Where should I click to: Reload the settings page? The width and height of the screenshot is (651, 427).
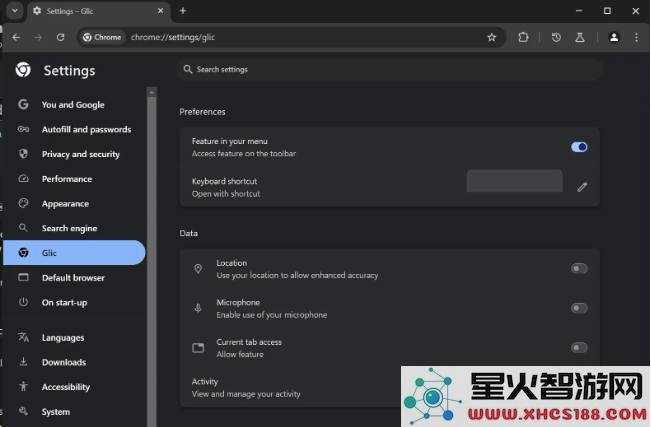coord(61,37)
